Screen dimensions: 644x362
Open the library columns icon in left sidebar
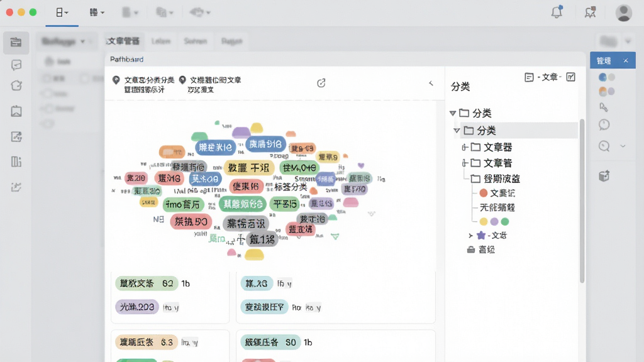point(16,162)
